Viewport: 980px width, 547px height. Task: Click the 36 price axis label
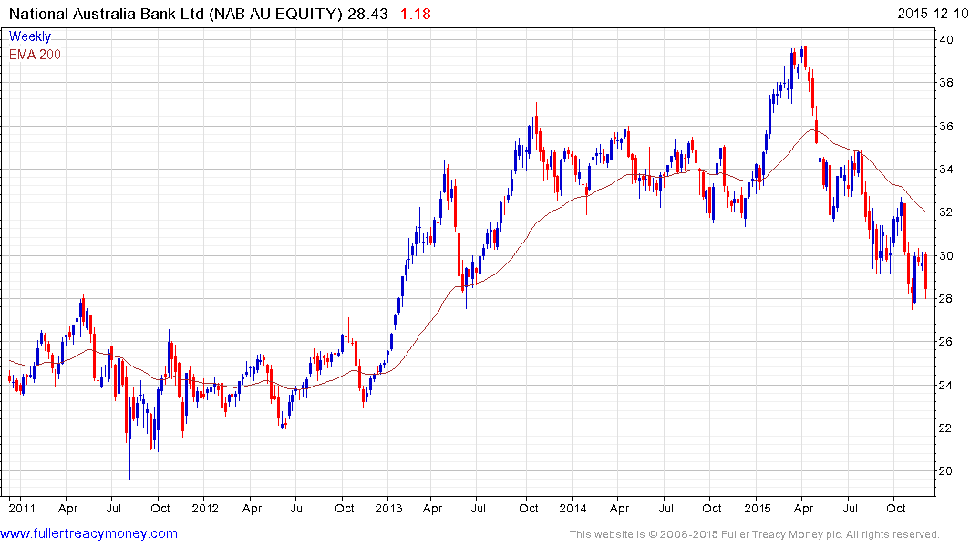click(x=946, y=127)
